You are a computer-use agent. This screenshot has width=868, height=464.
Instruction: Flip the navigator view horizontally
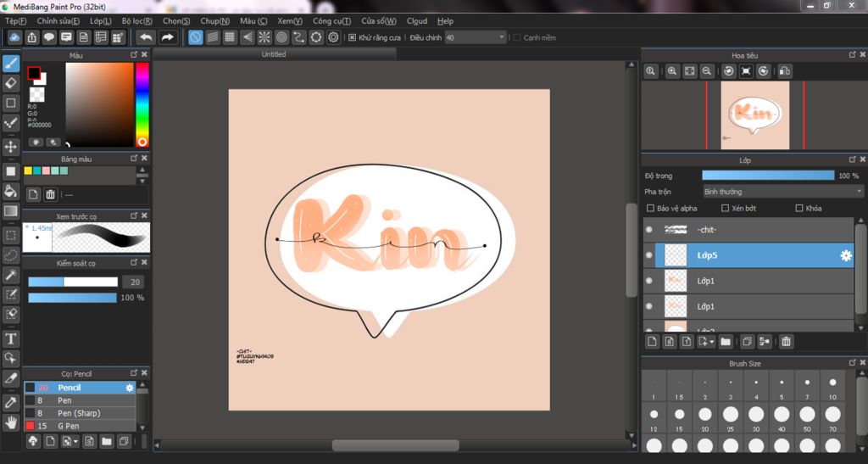pyautogui.click(x=784, y=71)
